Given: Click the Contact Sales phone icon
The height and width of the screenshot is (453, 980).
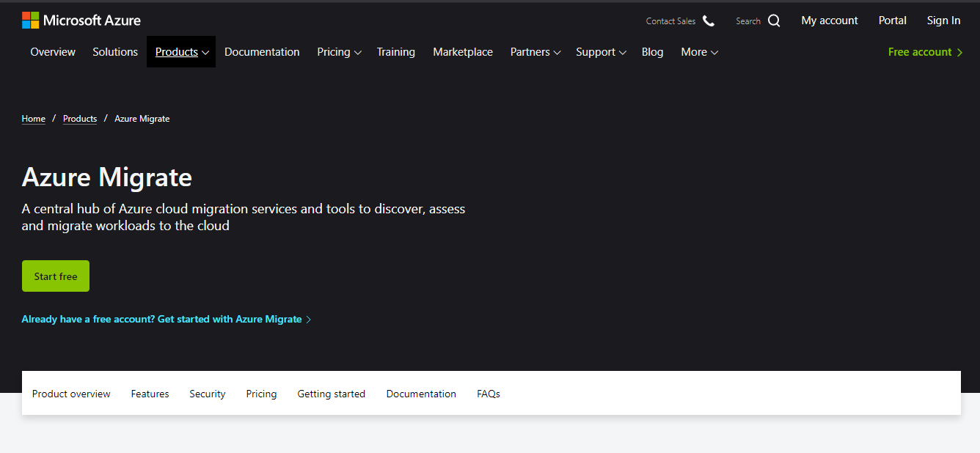Looking at the screenshot, I should click(709, 21).
